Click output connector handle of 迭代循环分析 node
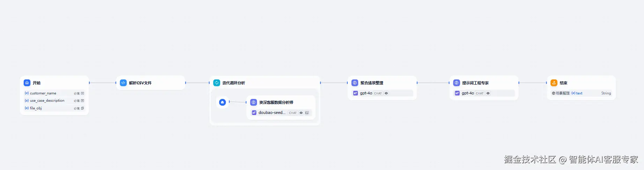This screenshot has height=170, width=644. [320, 83]
